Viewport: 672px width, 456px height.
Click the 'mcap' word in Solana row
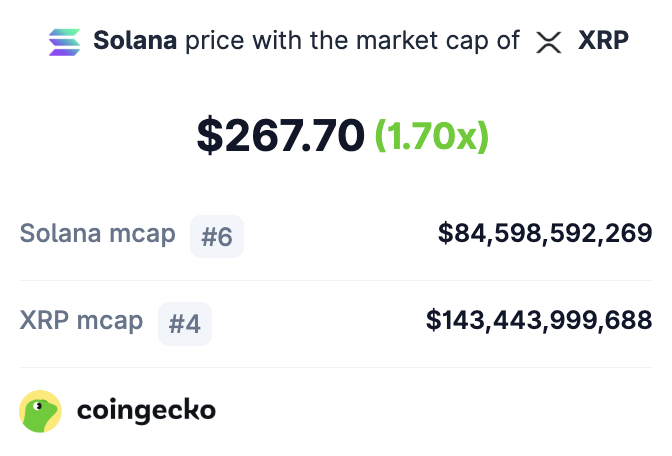tap(143, 235)
